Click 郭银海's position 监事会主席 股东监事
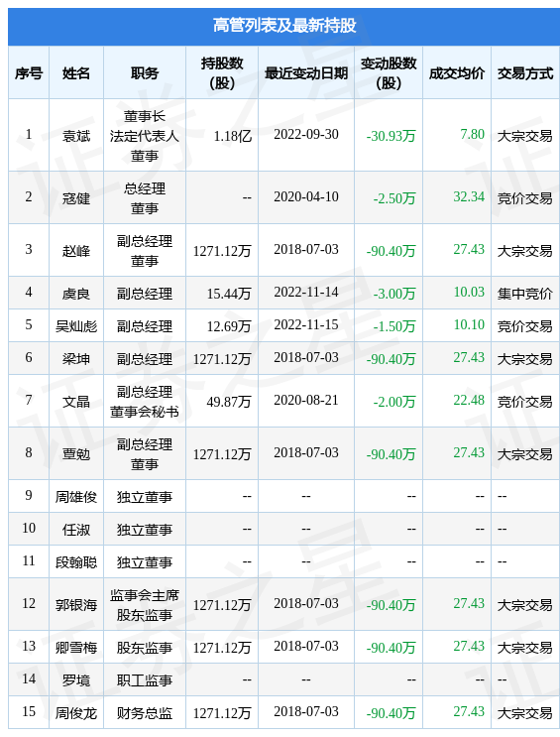560x737 pixels. pyautogui.click(x=145, y=605)
